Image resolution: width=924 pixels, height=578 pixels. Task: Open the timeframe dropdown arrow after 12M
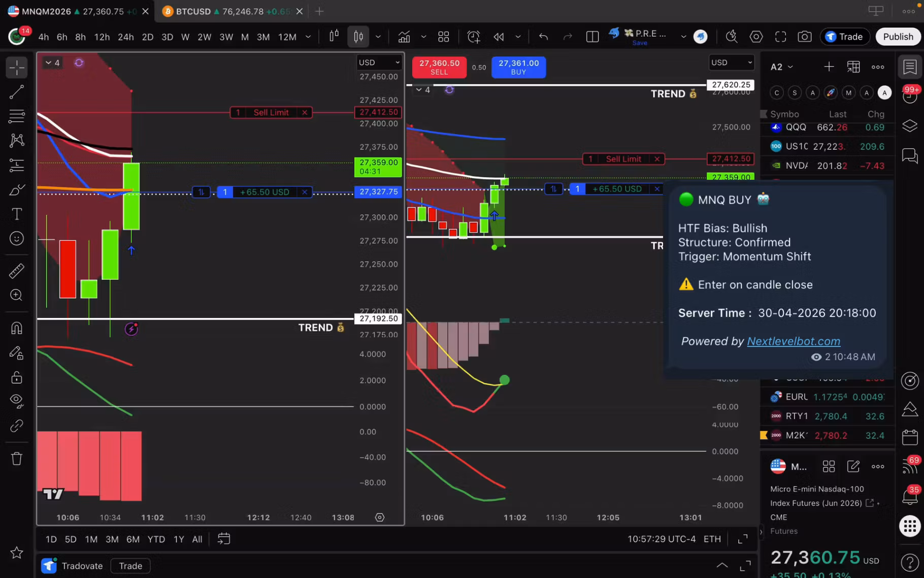tap(308, 37)
